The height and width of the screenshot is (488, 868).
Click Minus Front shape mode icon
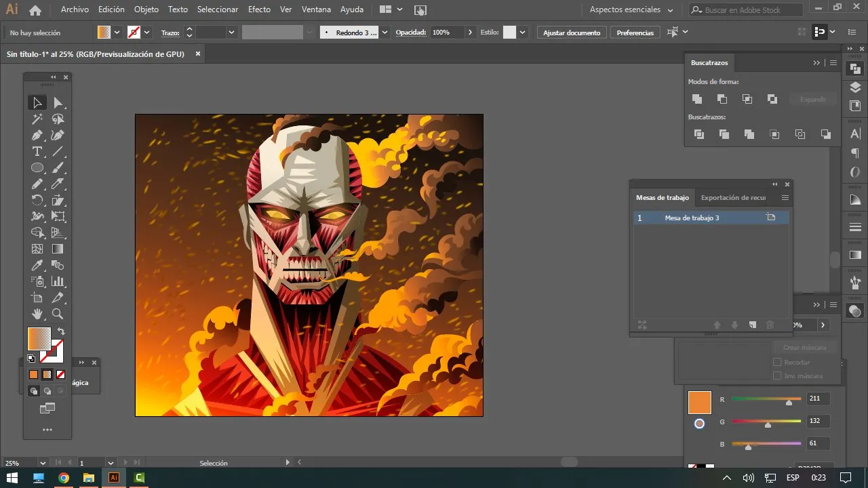tap(722, 99)
